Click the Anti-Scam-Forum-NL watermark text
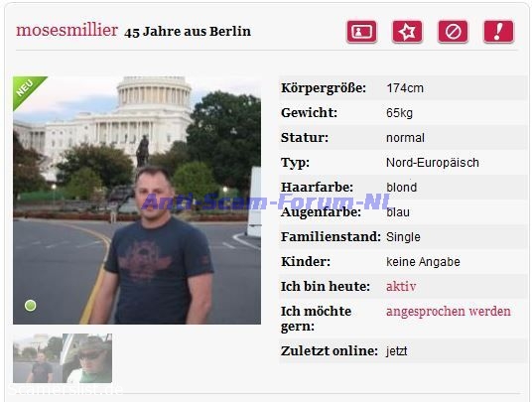The image size is (532, 402). (266, 201)
